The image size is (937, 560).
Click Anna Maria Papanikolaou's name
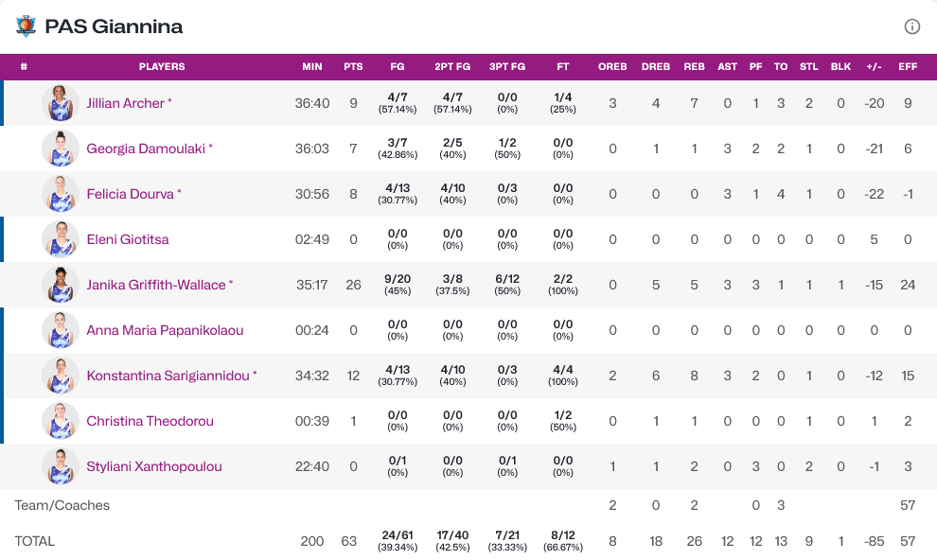165,330
